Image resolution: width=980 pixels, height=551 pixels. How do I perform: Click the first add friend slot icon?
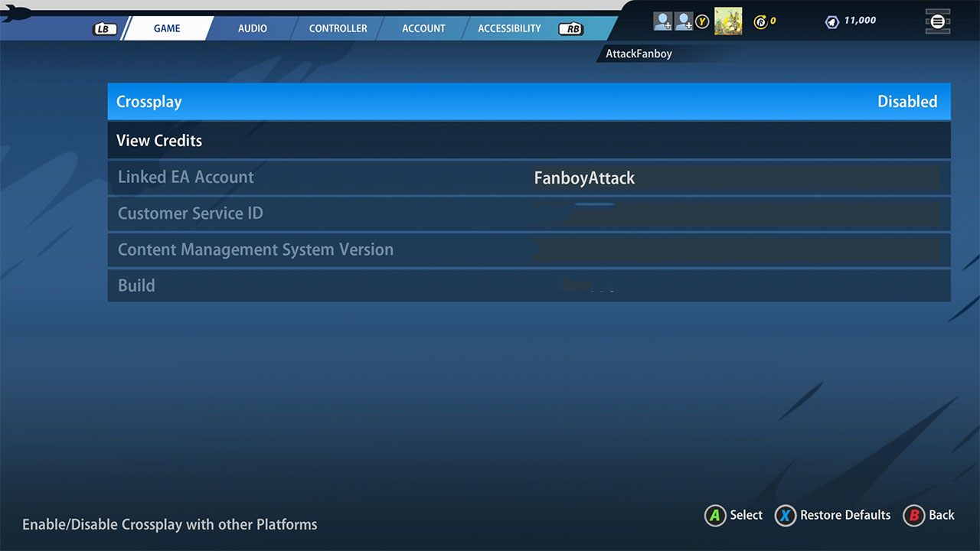coord(662,21)
